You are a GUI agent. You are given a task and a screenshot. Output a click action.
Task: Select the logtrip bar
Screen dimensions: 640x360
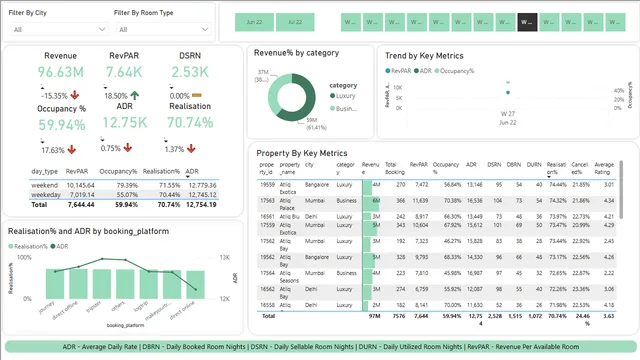click(149, 284)
